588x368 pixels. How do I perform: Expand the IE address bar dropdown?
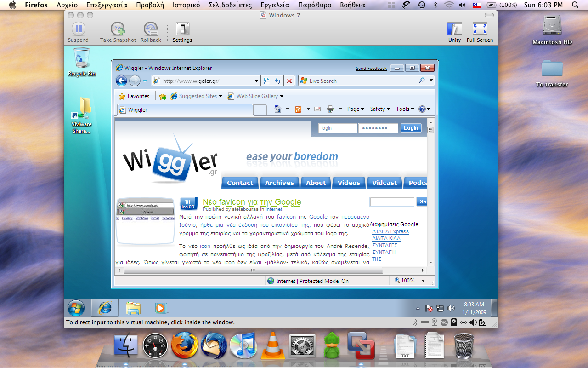[257, 81]
